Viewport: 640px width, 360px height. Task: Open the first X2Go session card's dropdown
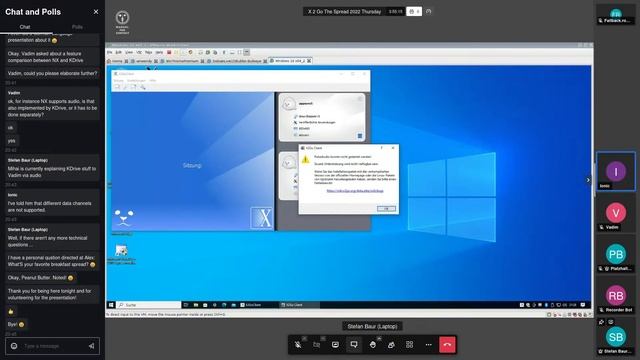[360, 136]
